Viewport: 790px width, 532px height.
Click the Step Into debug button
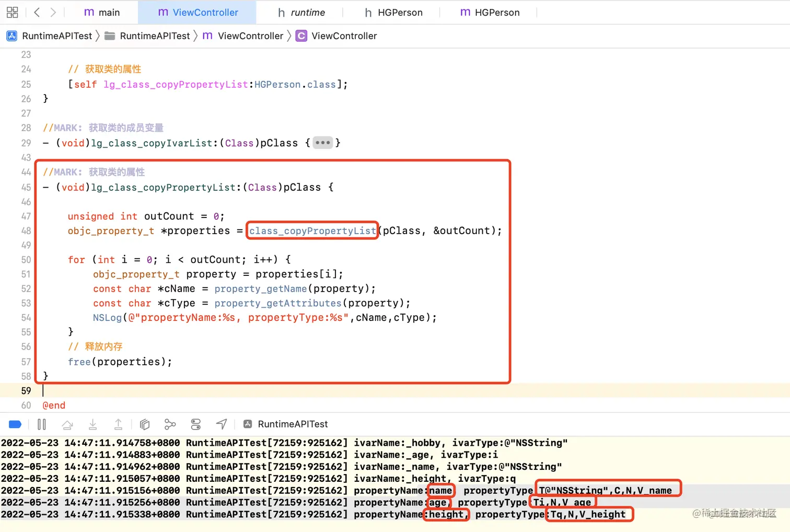click(x=93, y=424)
